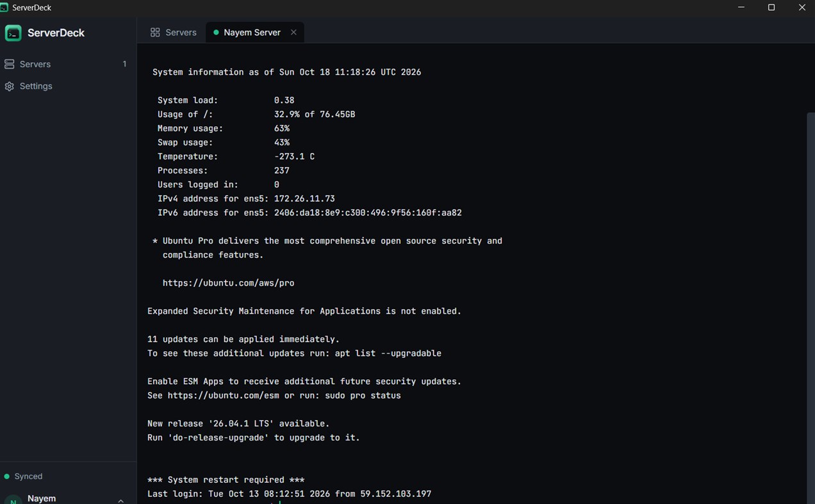The width and height of the screenshot is (815, 504).
Task: Open the Servers section in sidebar
Action: click(68, 64)
